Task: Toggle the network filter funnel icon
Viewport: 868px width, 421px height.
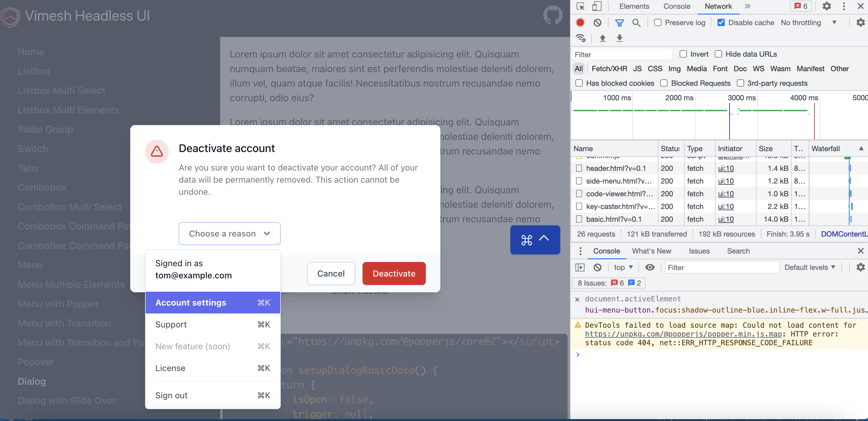Action: (619, 23)
